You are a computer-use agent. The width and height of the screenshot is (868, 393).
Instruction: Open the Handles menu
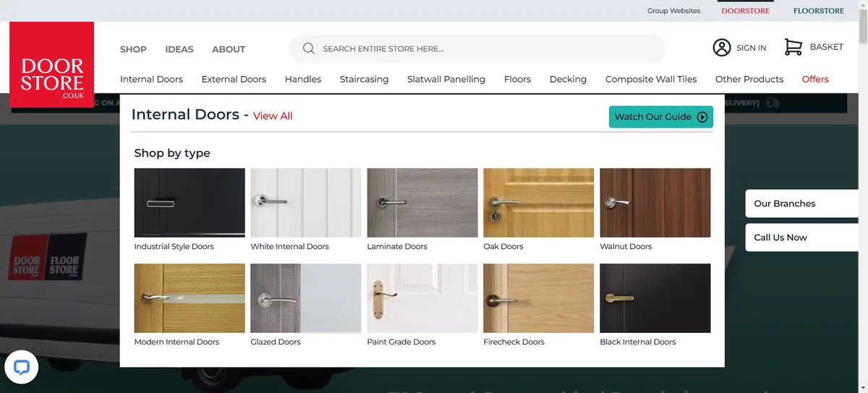303,79
